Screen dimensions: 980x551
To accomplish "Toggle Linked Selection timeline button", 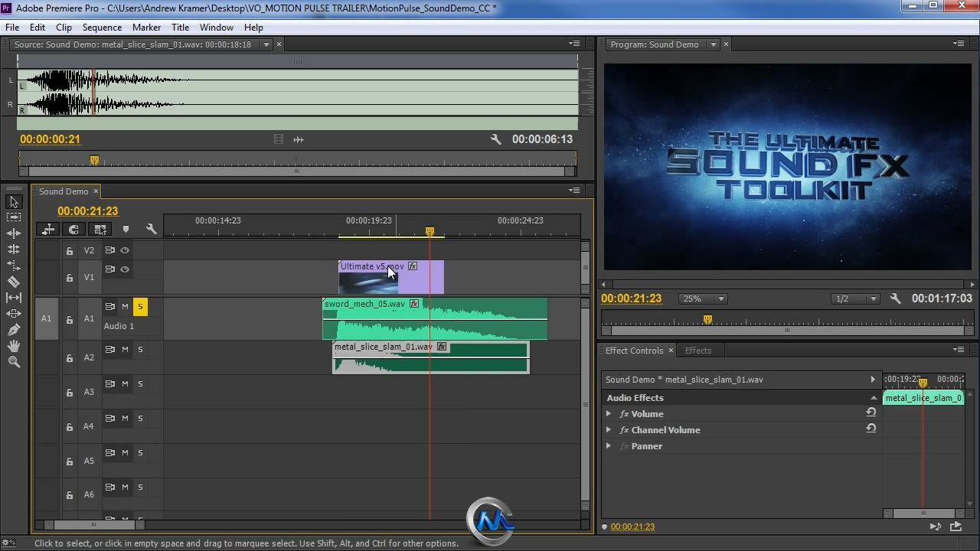I will (100, 229).
